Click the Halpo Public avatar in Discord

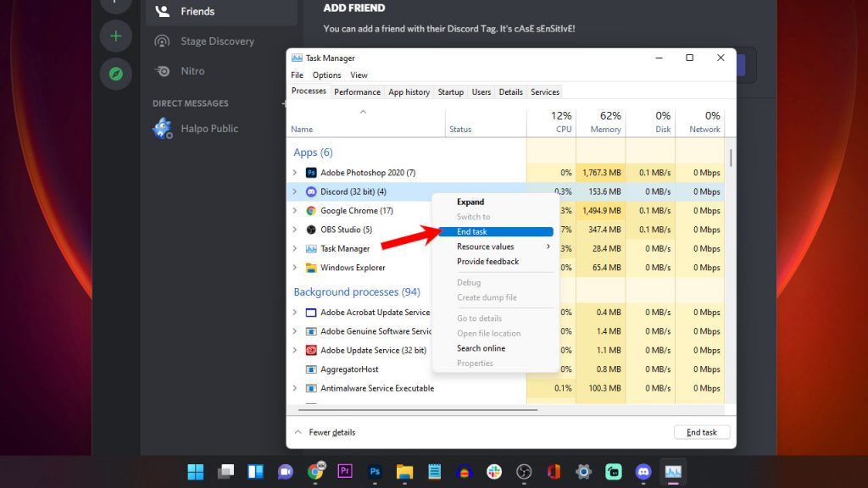(x=163, y=129)
